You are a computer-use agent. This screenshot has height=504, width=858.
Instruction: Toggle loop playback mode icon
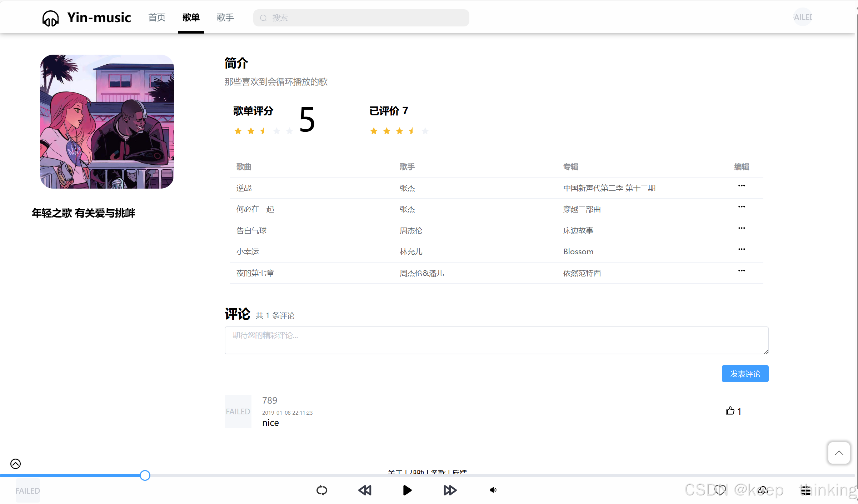tap(322, 490)
